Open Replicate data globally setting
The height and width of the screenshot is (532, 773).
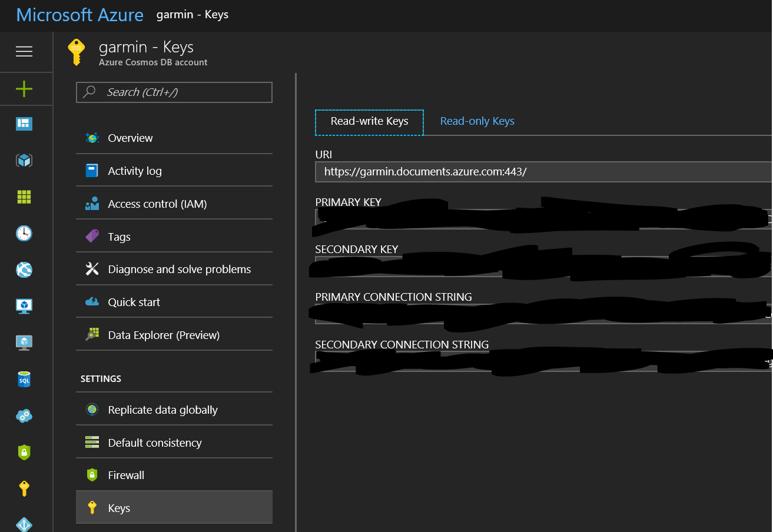[x=174, y=410]
